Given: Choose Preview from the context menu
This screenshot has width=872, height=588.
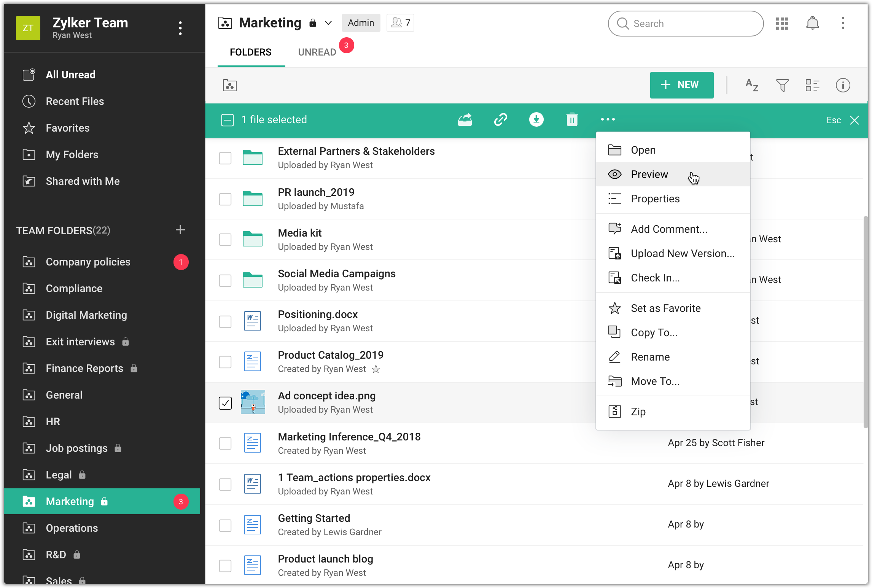Looking at the screenshot, I should pyautogui.click(x=649, y=174).
